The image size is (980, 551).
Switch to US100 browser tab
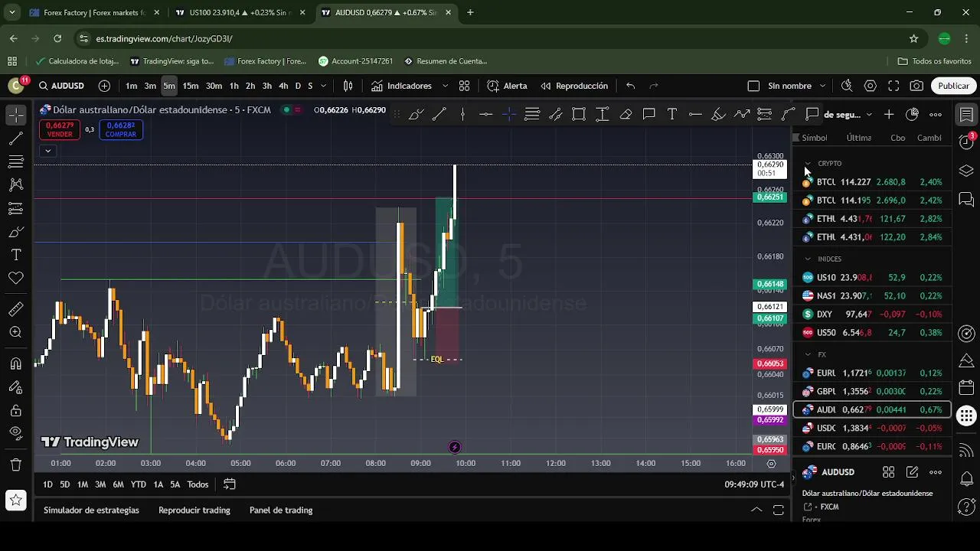point(239,12)
